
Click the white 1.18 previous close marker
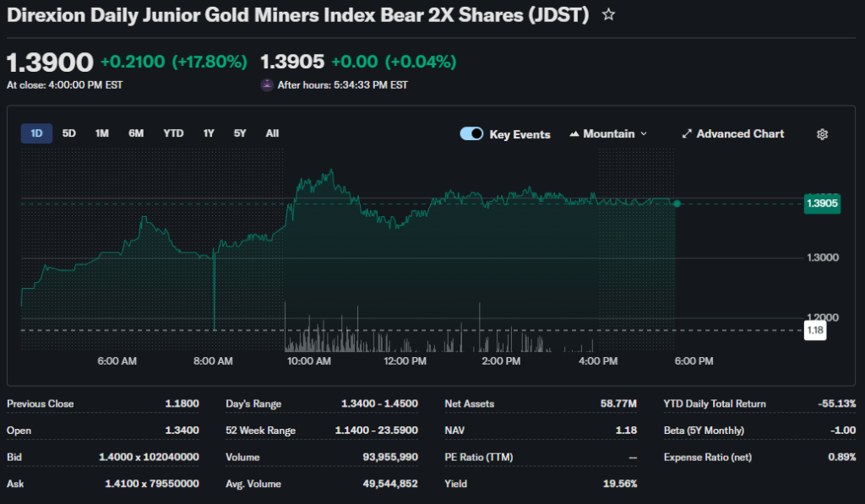pos(814,330)
